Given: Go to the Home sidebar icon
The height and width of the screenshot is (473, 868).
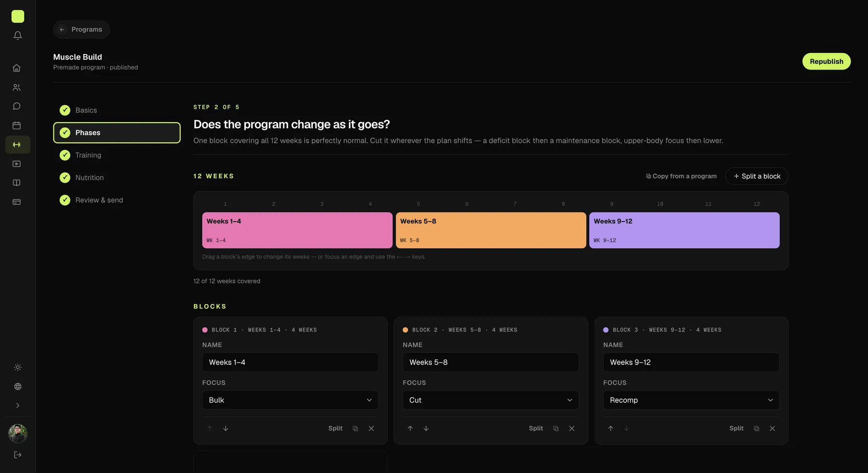Looking at the screenshot, I should [x=17, y=68].
